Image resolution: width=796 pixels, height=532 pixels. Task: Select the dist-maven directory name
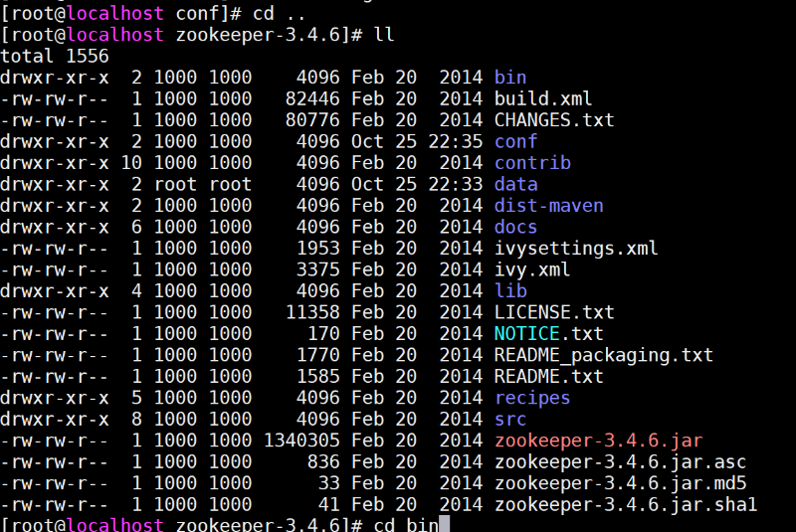tap(549, 206)
